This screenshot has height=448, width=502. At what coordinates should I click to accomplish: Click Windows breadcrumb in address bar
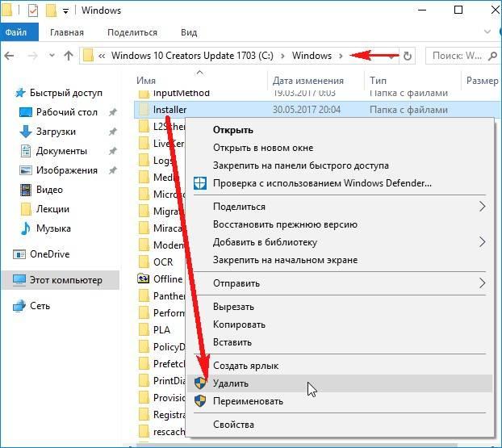click(x=312, y=56)
